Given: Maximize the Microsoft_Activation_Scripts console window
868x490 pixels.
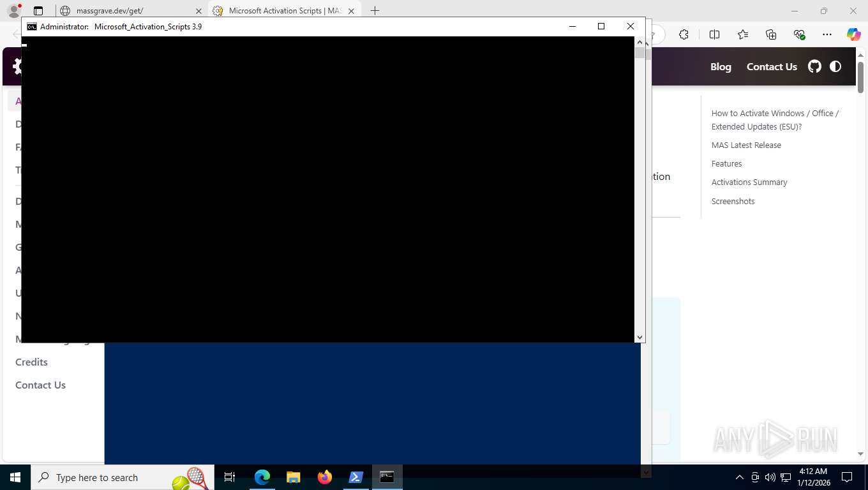Looking at the screenshot, I should coord(601,26).
